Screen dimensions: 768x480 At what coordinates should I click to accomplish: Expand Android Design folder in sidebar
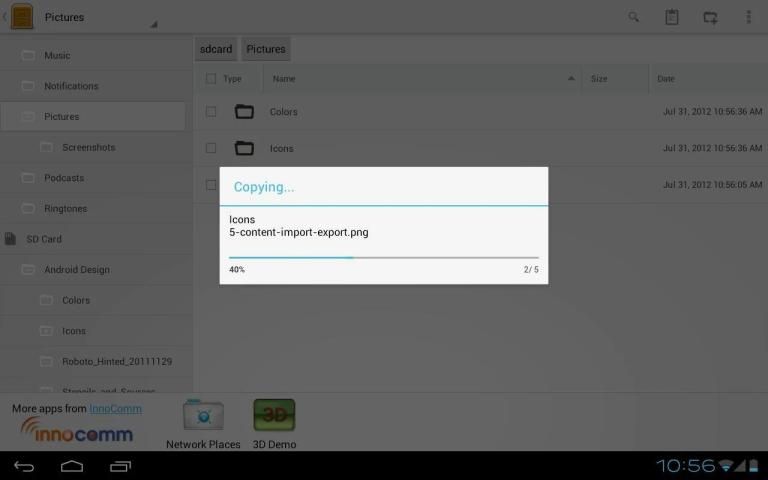[76, 270]
